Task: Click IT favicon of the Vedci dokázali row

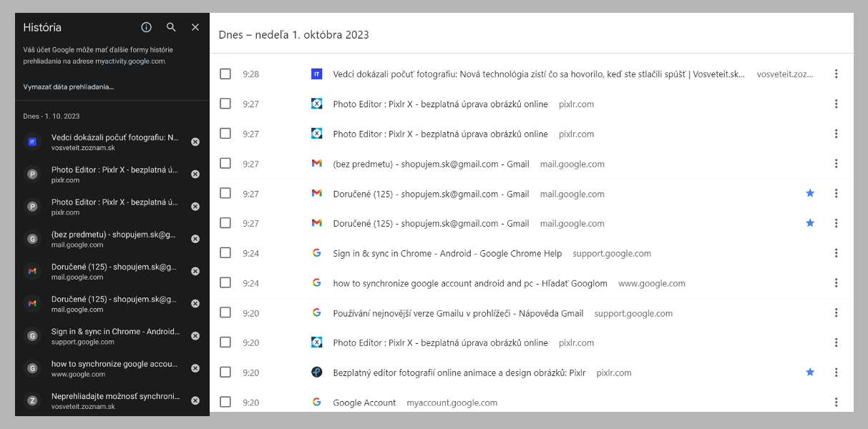Action: [x=316, y=74]
